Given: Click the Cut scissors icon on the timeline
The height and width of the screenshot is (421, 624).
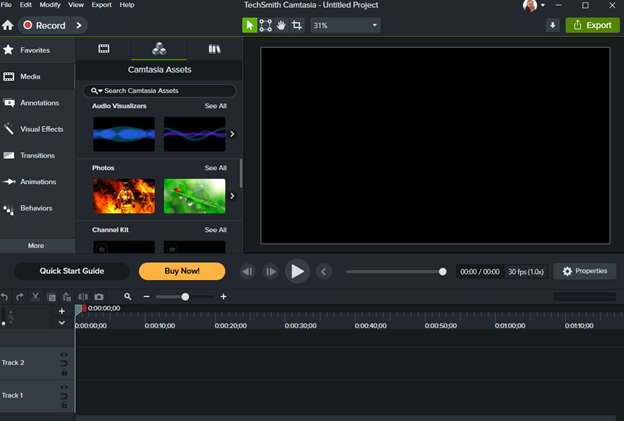Looking at the screenshot, I should click(35, 297).
